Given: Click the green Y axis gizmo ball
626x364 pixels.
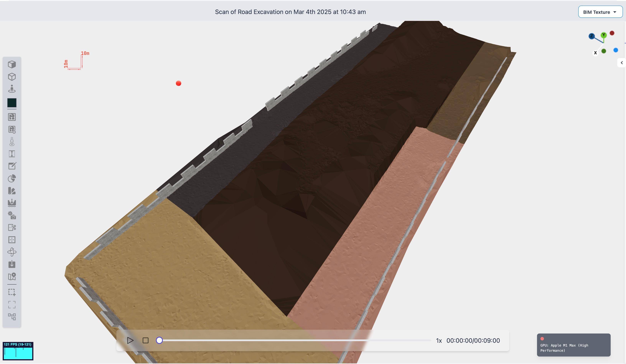Looking at the screenshot, I should point(604,35).
